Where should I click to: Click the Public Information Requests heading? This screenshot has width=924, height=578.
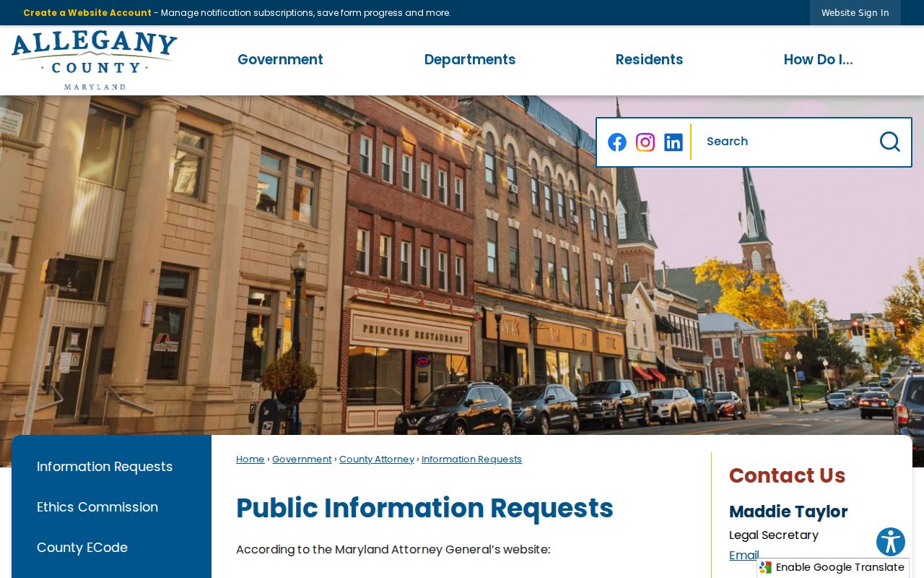[424, 509]
